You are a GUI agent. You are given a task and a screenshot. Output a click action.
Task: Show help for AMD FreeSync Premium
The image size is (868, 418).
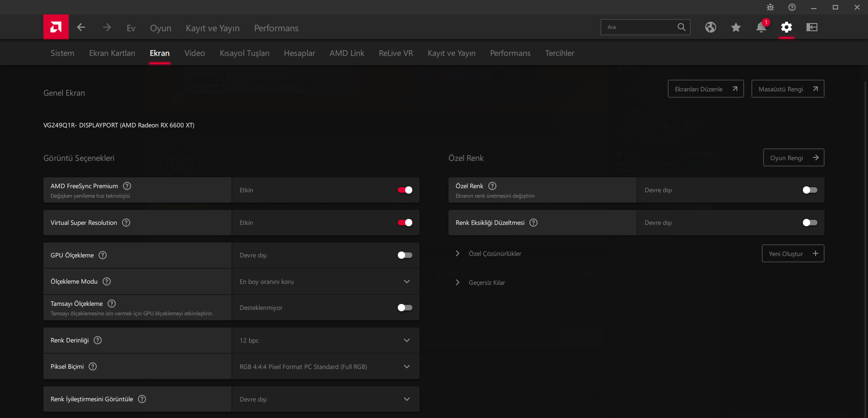tap(127, 186)
